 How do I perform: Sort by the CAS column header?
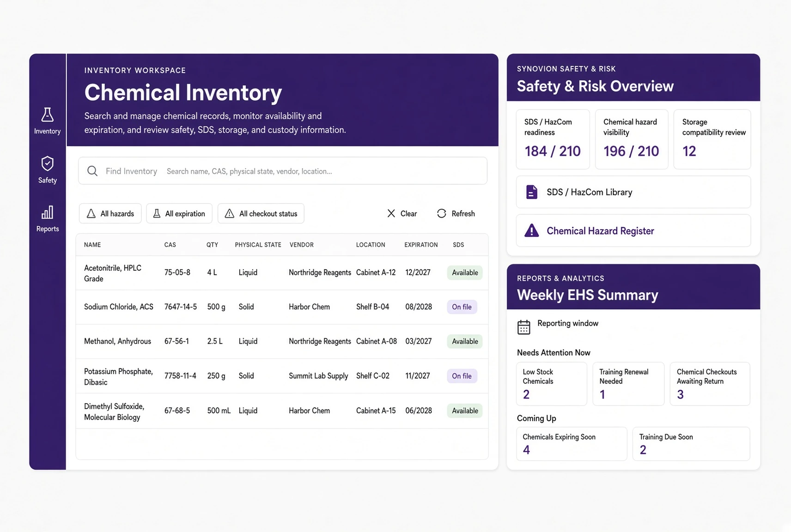(x=170, y=245)
